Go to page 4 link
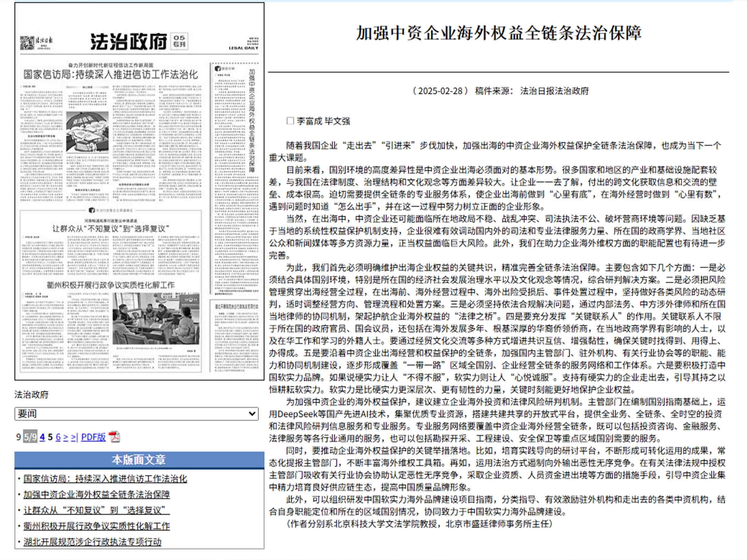This screenshot has height=560, width=747. point(42,437)
